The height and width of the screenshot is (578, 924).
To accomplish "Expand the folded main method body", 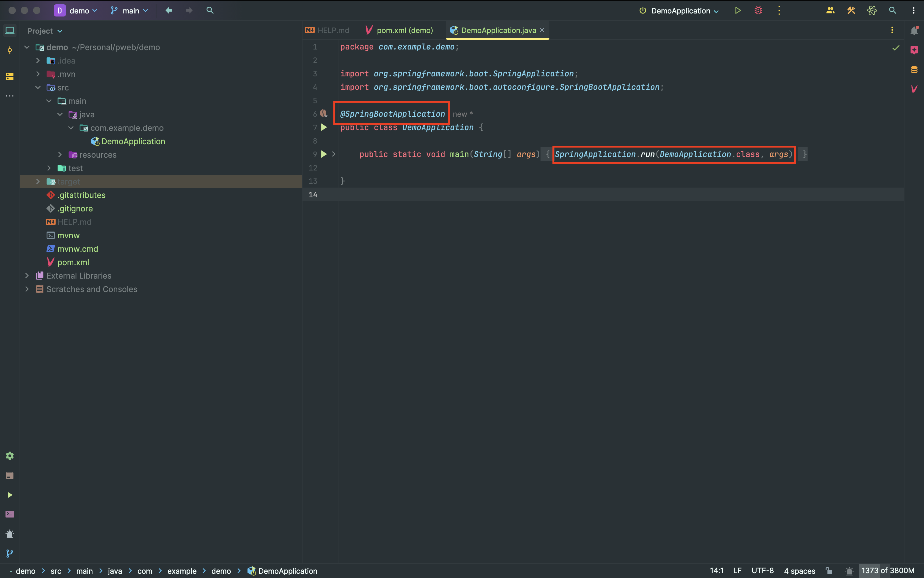I will pyautogui.click(x=334, y=154).
